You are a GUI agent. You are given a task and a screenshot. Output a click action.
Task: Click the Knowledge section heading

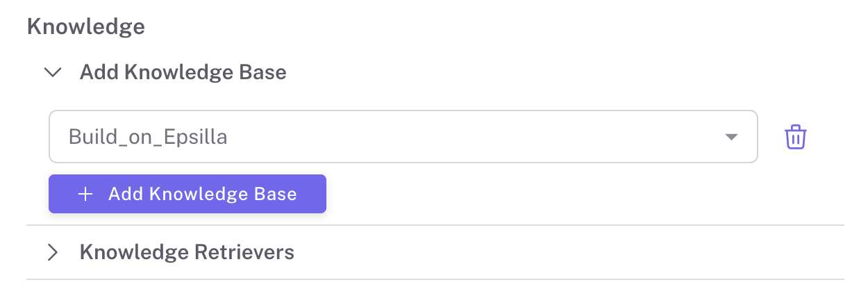pos(85,26)
